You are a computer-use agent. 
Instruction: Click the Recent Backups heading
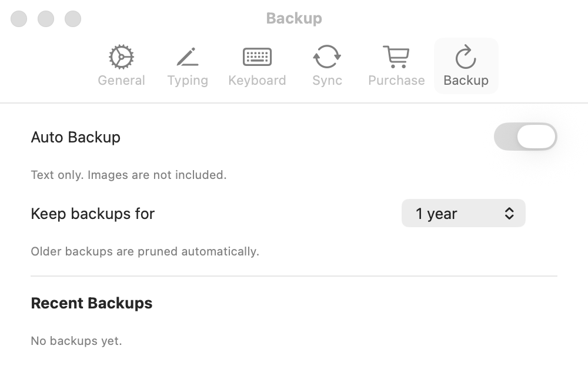click(x=92, y=303)
